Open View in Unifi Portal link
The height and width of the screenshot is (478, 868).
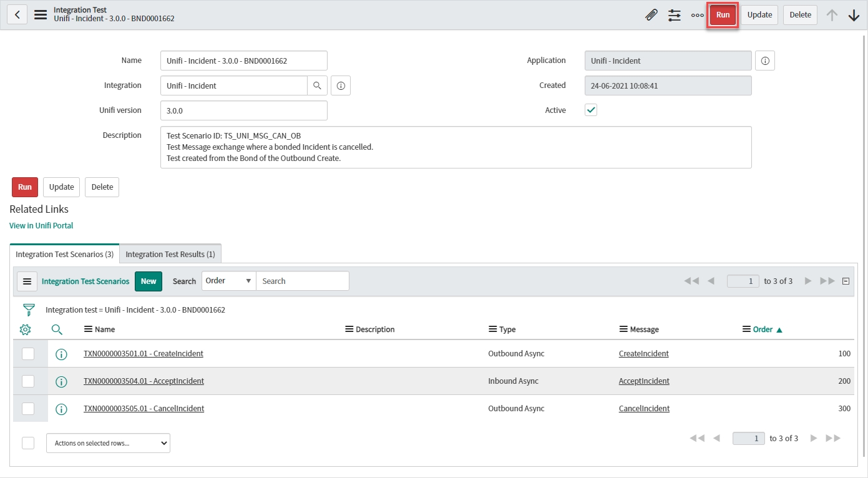tap(41, 225)
